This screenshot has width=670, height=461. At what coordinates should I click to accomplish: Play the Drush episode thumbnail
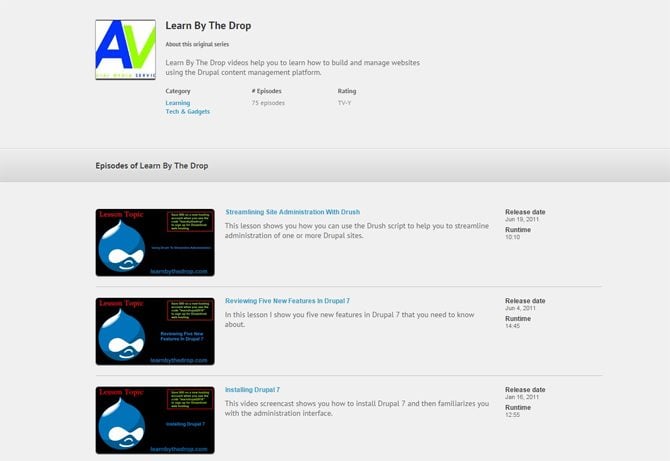(155, 242)
